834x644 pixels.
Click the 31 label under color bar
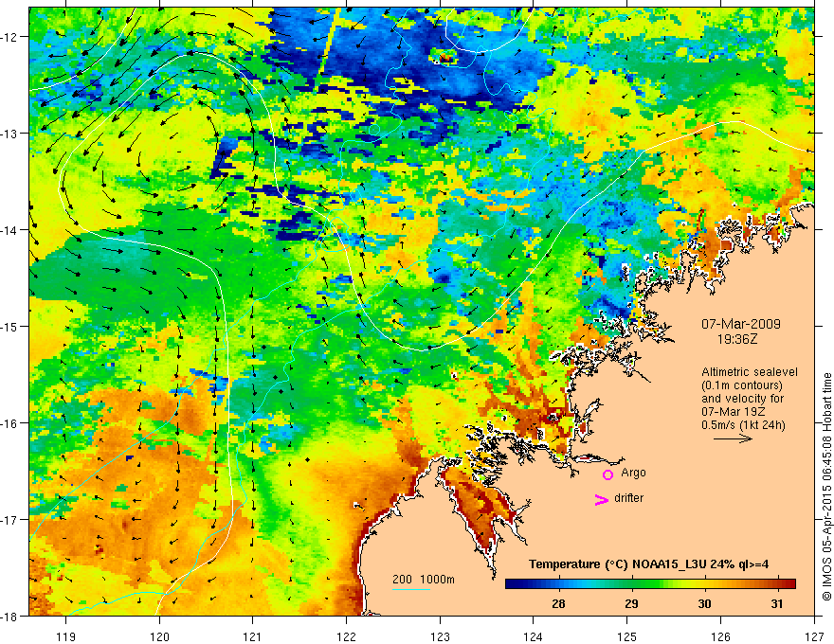click(x=777, y=604)
